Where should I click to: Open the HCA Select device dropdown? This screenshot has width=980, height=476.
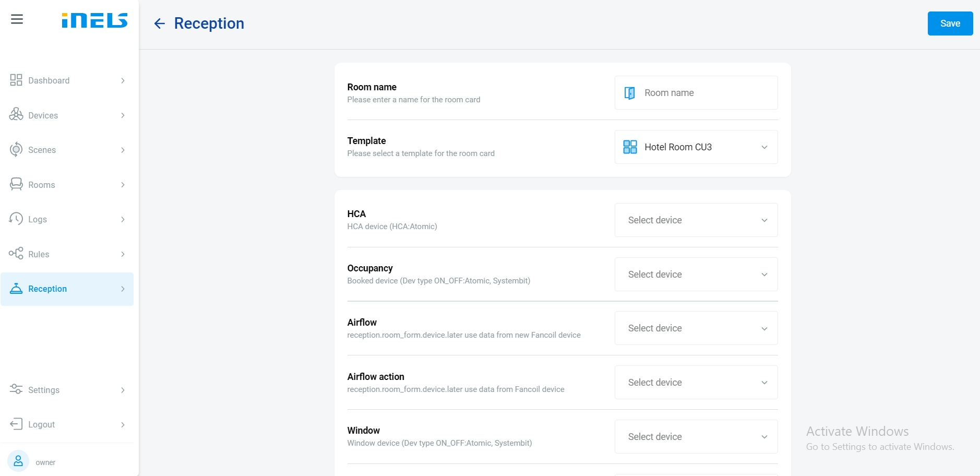[696, 220]
